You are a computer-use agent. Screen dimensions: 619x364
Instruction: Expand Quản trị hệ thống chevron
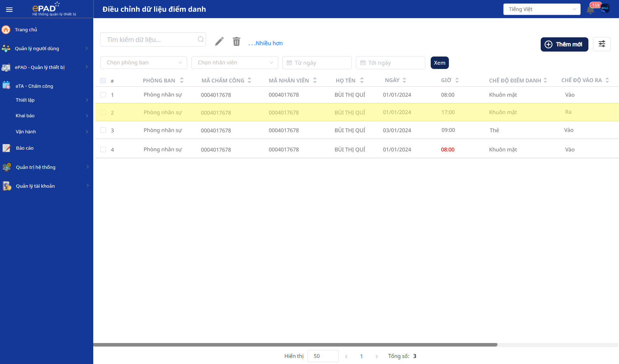pyautogui.click(x=87, y=167)
